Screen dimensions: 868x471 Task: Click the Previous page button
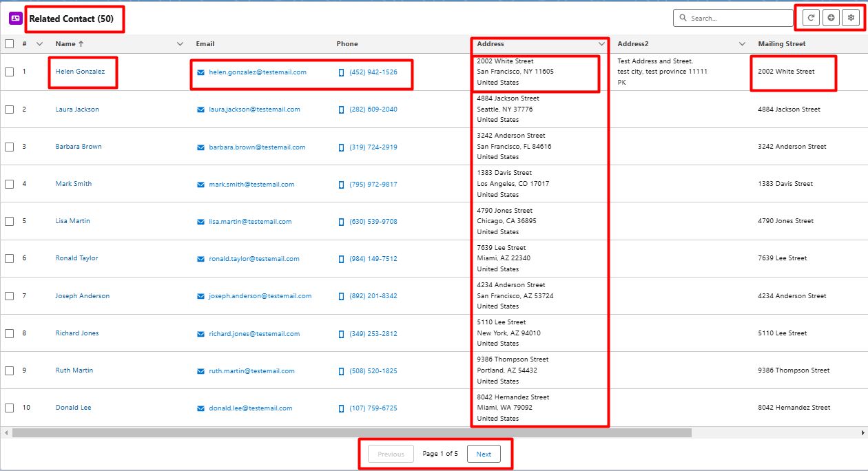tap(391, 454)
